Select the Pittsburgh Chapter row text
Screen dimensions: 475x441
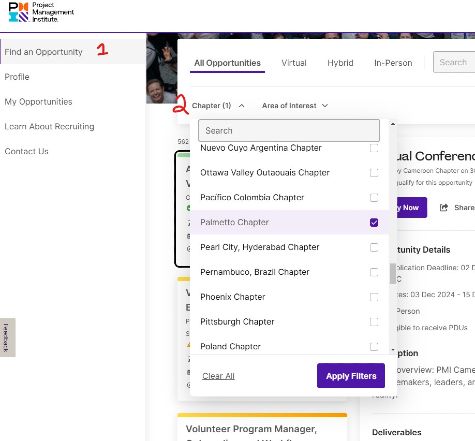pyautogui.click(x=237, y=322)
